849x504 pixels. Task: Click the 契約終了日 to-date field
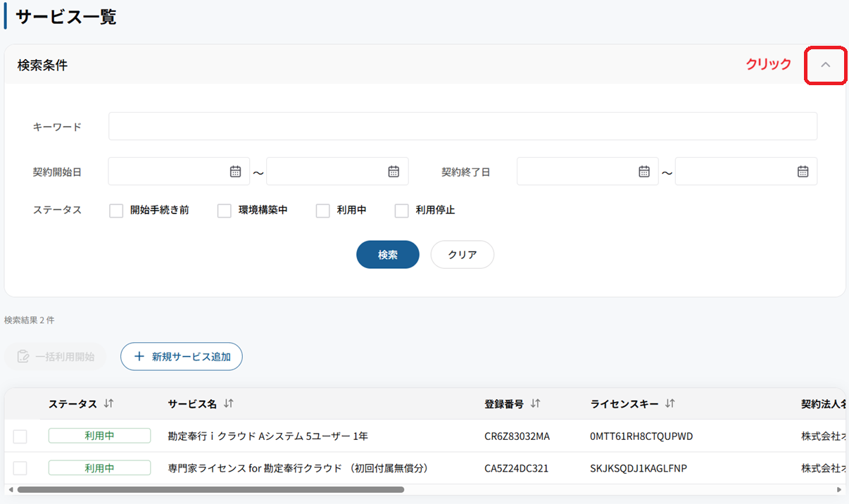coord(746,171)
